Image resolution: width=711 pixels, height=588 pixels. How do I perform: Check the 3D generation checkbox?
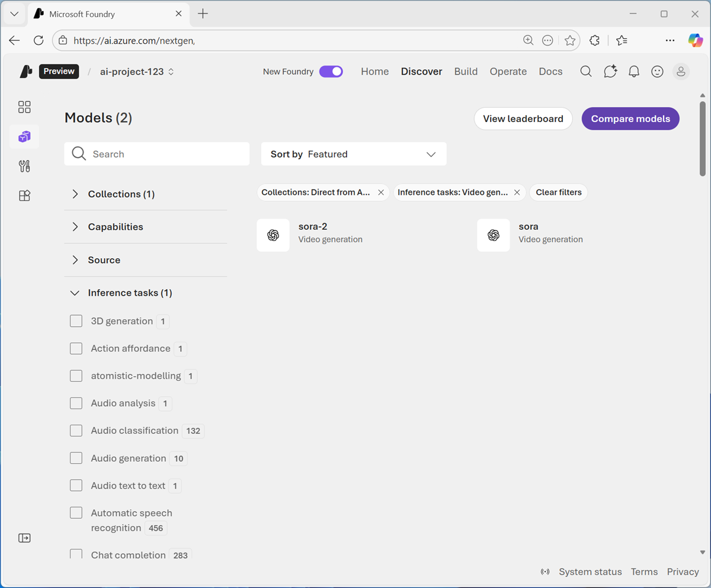point(76,321)
